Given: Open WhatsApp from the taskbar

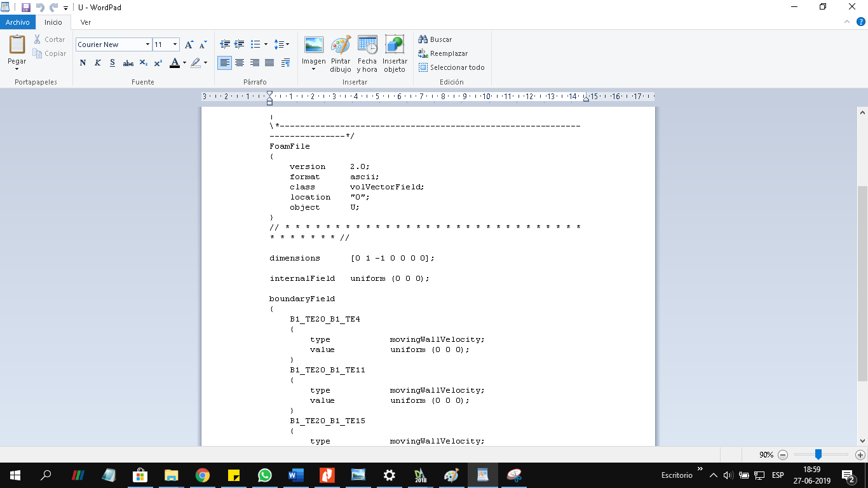Looking at the screenshot, I should click(x=265, y=475).
